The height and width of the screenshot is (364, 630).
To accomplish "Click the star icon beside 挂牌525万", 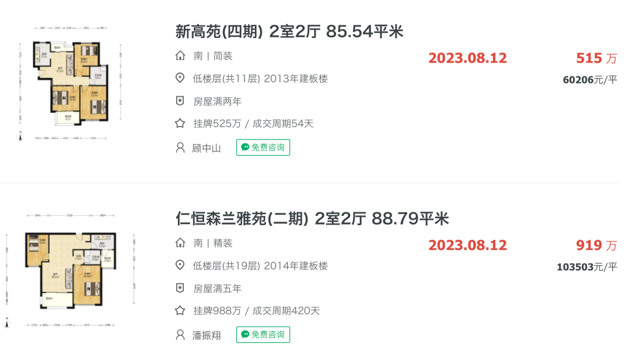I will pos(180,123).
